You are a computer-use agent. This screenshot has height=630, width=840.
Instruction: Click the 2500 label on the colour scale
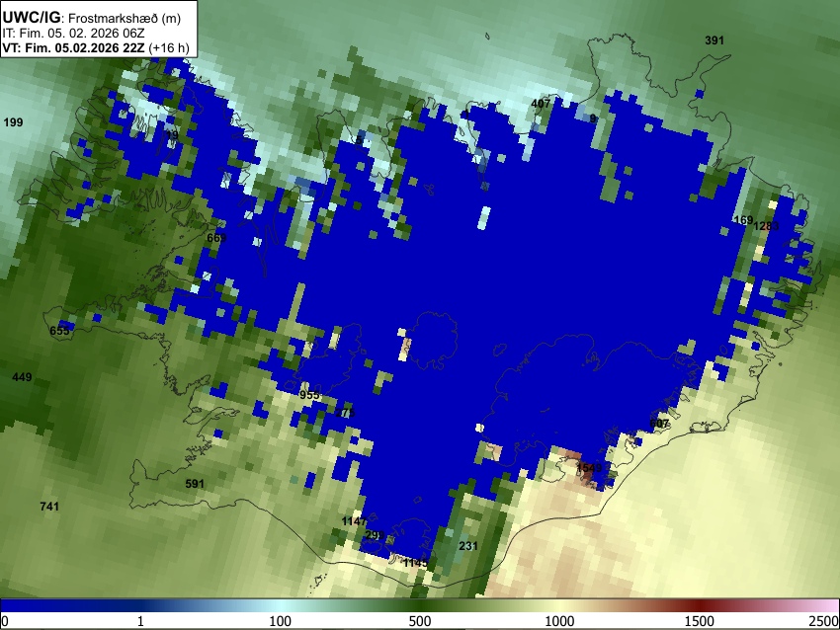(x=824, y=621)
